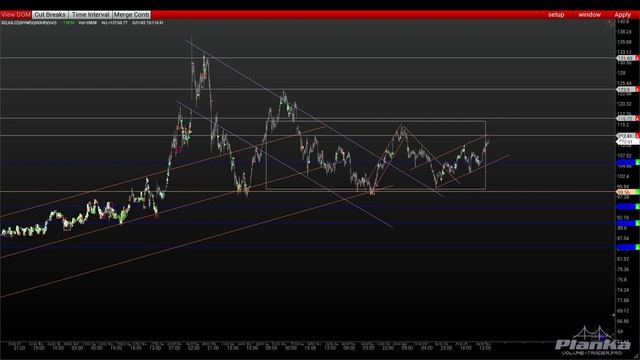
Task: Click the 128 price axis label
Action: click(x=621, y=73)
